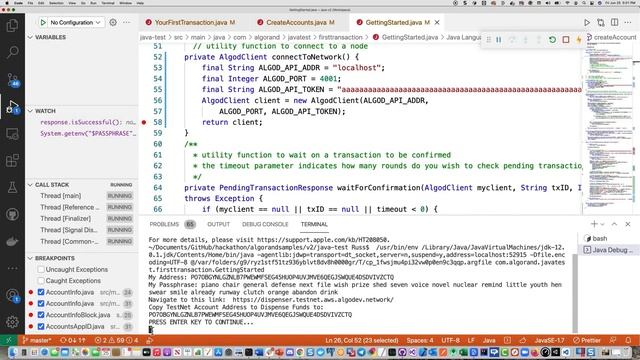Click Prettier status bar item
Viewport: 640px width, 360px height.
pos(587,340)
